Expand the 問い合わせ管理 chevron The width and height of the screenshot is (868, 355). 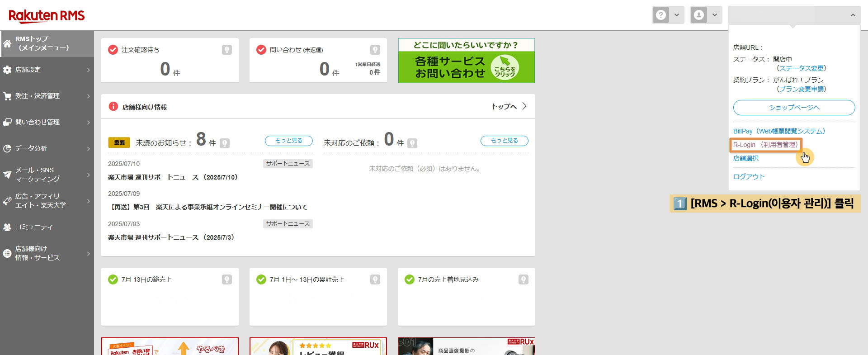tap(89, 122)
